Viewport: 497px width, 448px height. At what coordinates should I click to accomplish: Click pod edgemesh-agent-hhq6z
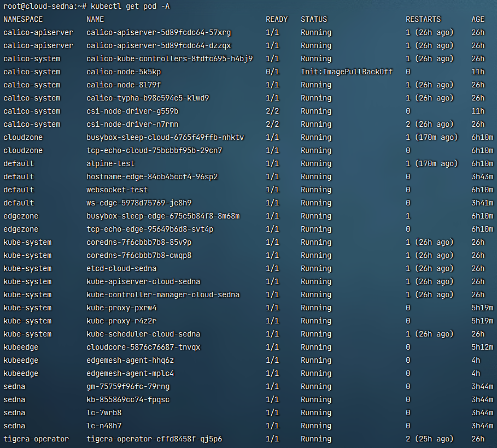(130, 360)
